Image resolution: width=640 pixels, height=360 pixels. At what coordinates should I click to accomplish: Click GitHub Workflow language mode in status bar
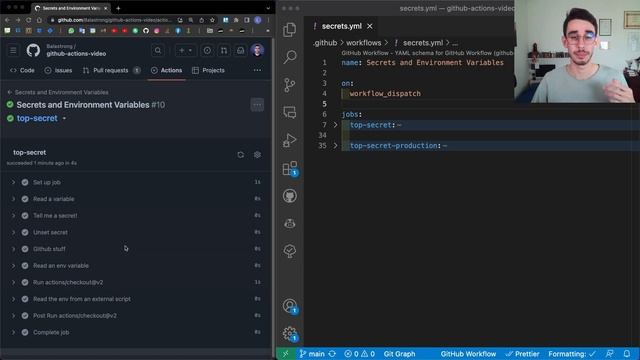[468, 354]
